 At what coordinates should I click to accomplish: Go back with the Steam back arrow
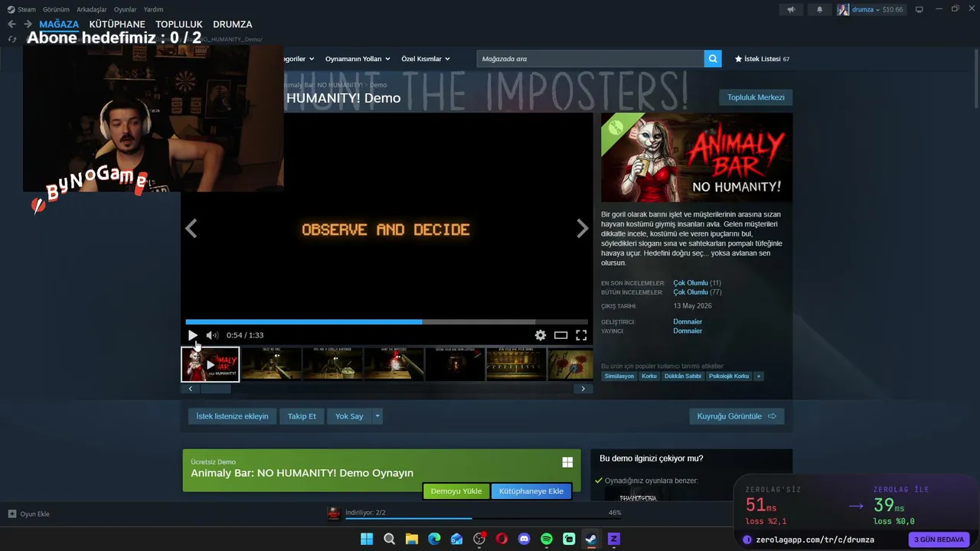[x=11, y=24]
